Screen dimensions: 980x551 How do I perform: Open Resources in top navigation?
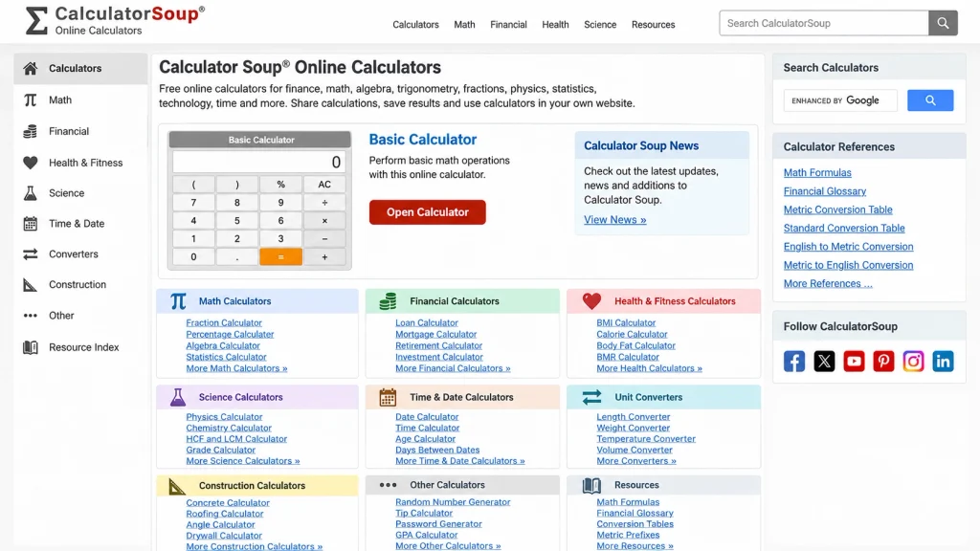(x=653, y=24)
